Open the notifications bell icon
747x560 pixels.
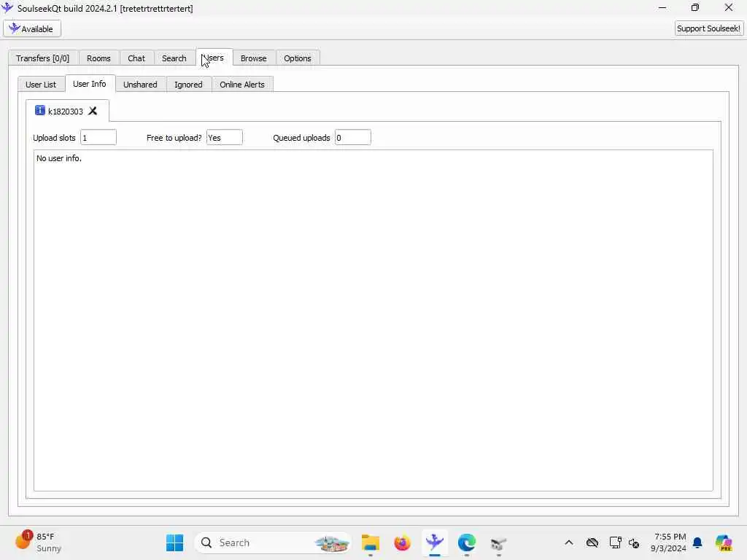697,542
